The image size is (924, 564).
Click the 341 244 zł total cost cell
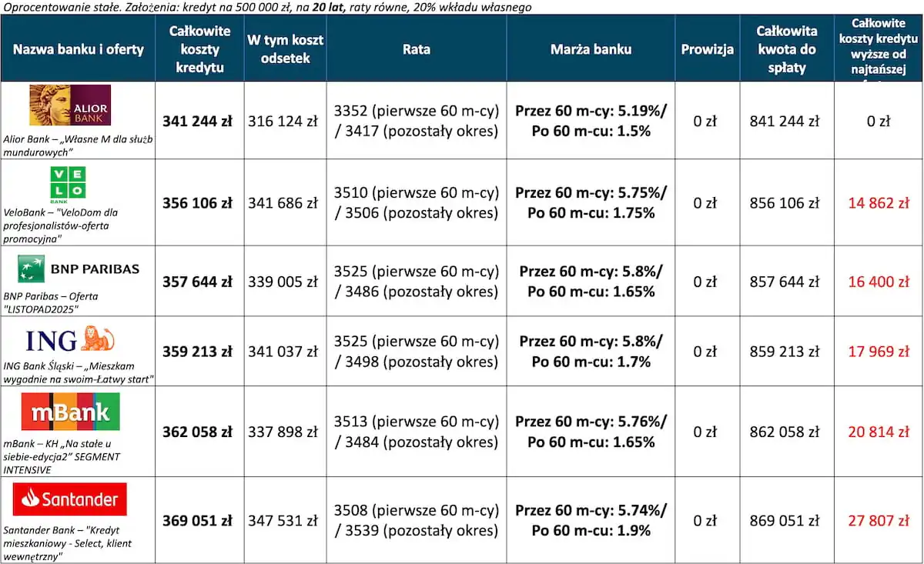197,121
